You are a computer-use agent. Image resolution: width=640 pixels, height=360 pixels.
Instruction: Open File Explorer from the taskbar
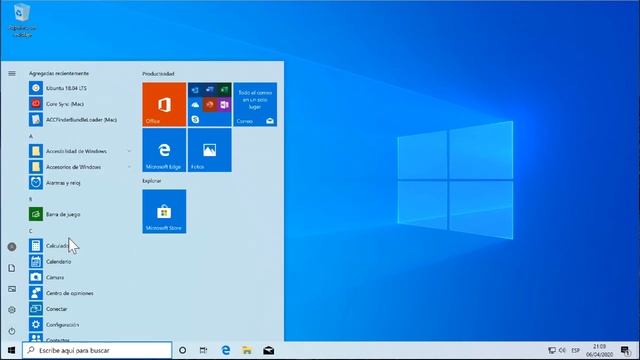point(247,350)
